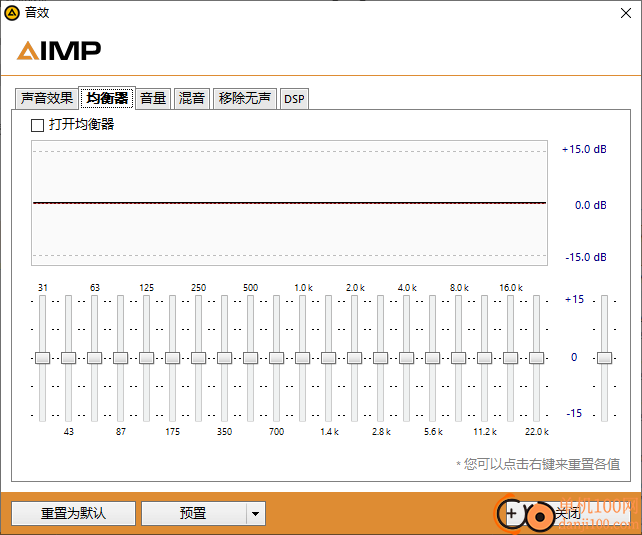Screen dimensions: 642x535
Task: Select the 均衡器 tab
Action: tap(107, 98)
